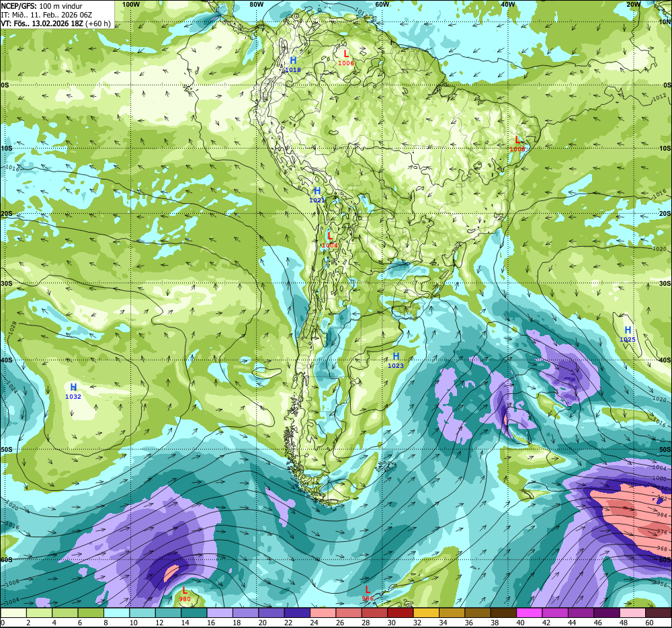Viewport: 672px width, 628px height.
Task: Select the L symbol above 980
Action: [x=185, y=590]
